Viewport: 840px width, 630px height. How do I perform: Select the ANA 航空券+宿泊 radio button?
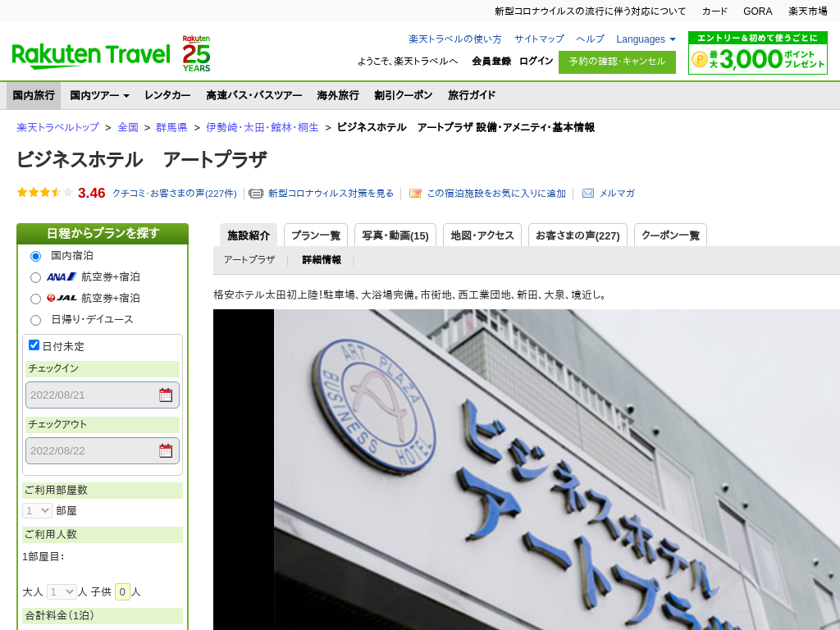(35, 277)
